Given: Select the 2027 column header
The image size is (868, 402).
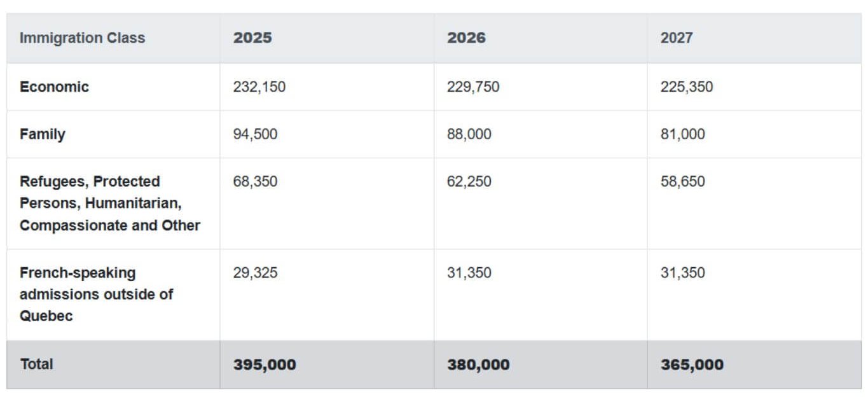Looking at the screenshot, I should pos(677,38).
